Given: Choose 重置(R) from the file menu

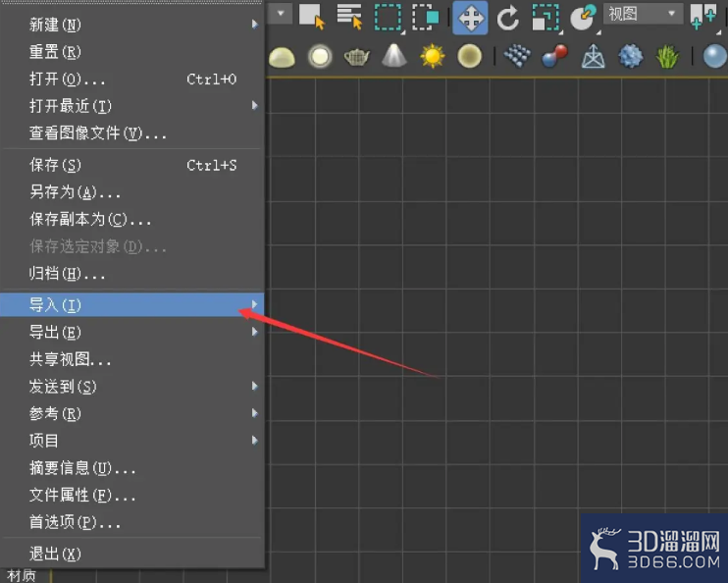Looking at the screenshot, I should pos(132,52).
